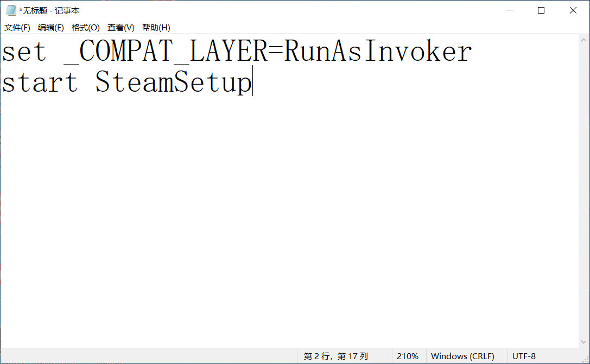This screenshot has height=364, width=590.
Task: Open the 文件(F) menu
Action: click(17, 28)
